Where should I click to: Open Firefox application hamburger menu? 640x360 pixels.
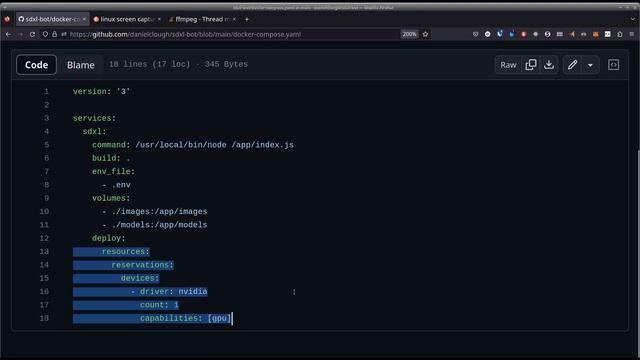pos(632,34)
